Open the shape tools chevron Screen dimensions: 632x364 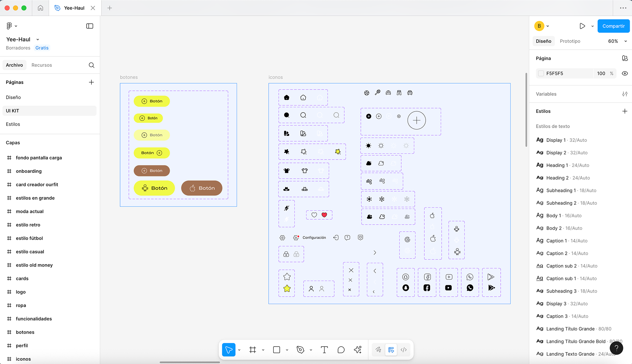(x=287, y=350)
